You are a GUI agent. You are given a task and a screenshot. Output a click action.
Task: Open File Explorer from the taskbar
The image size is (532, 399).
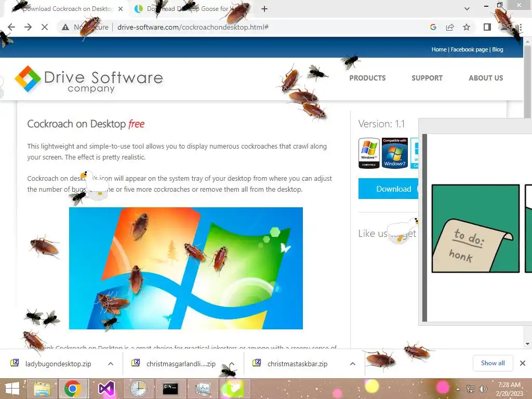[42, 389]
